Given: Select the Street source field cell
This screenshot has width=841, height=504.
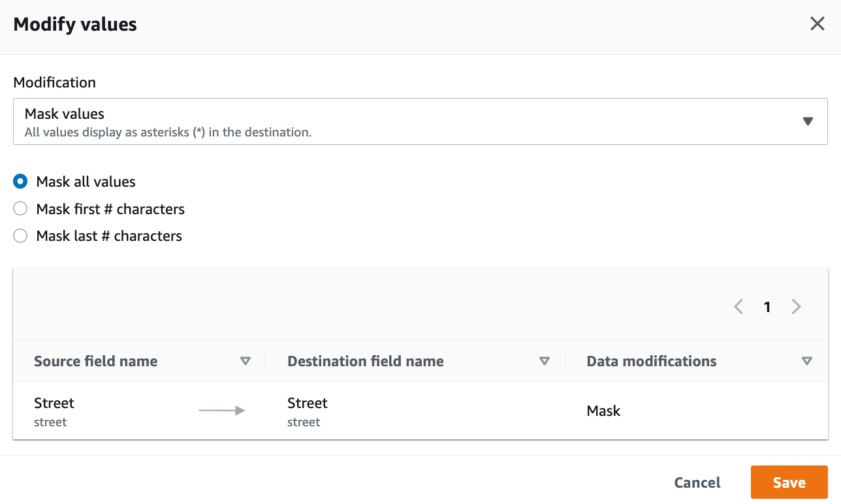Looking at the screenshot, I should tap(54, 411).
